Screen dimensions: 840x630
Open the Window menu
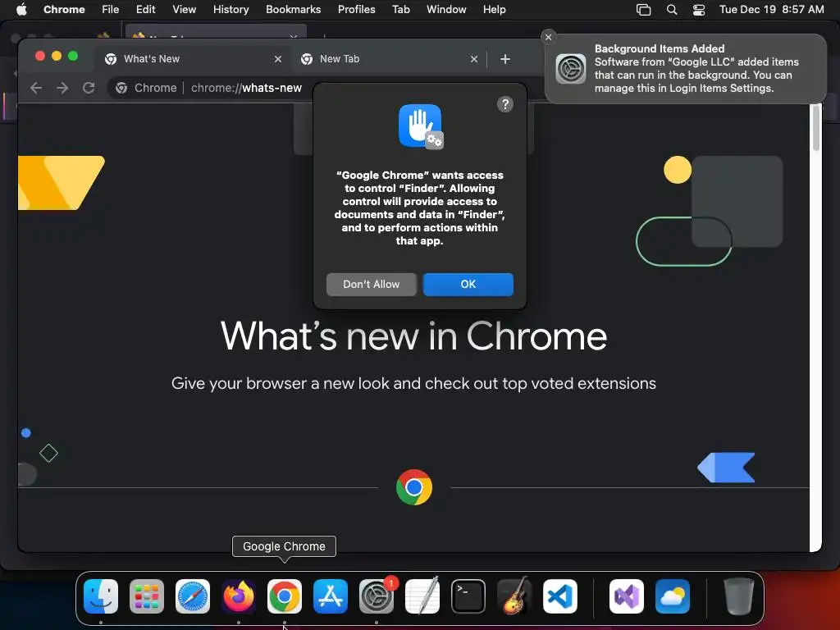coord(446,10)
